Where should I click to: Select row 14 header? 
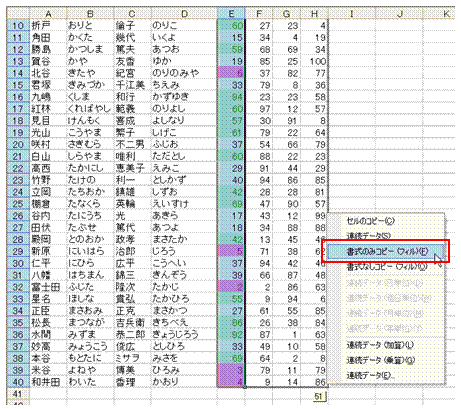[18, 73]
